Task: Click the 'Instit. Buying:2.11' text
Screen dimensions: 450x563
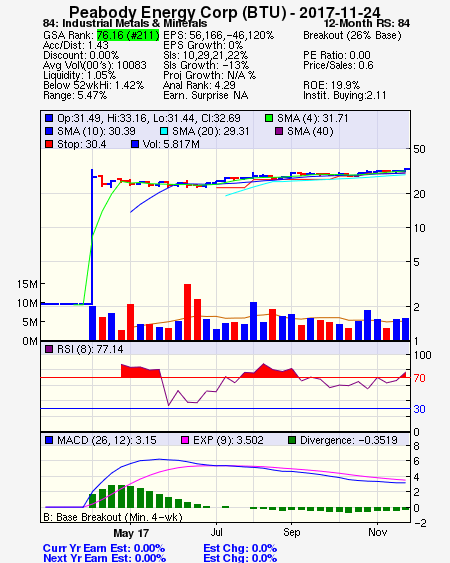Action: pos(345,96)
